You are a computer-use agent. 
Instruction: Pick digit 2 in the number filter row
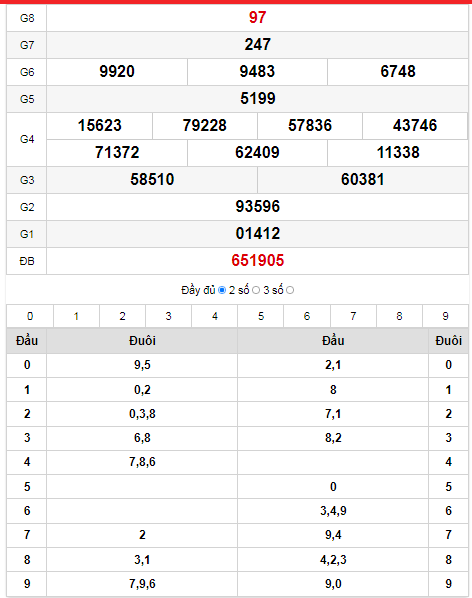[x=122, y=316]
